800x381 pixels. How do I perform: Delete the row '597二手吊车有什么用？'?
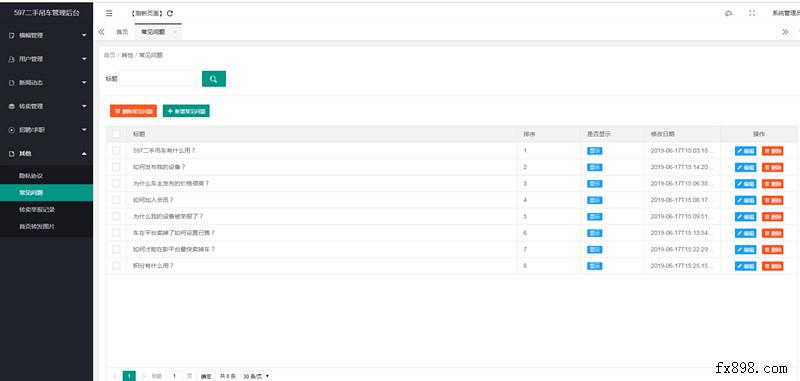tap(772, 151)
